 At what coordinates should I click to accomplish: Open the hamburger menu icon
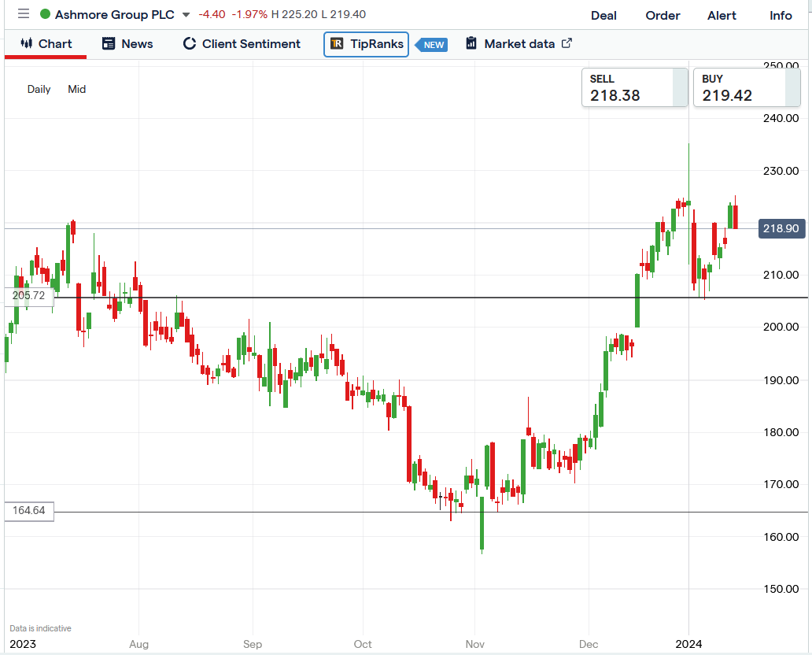click(24, 13)
